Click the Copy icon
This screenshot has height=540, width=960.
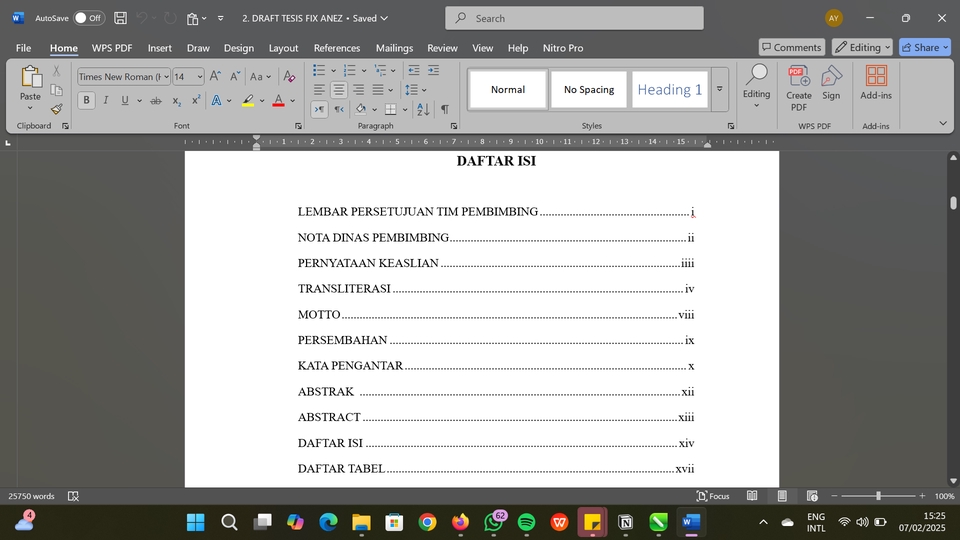(x=56, y=90)
